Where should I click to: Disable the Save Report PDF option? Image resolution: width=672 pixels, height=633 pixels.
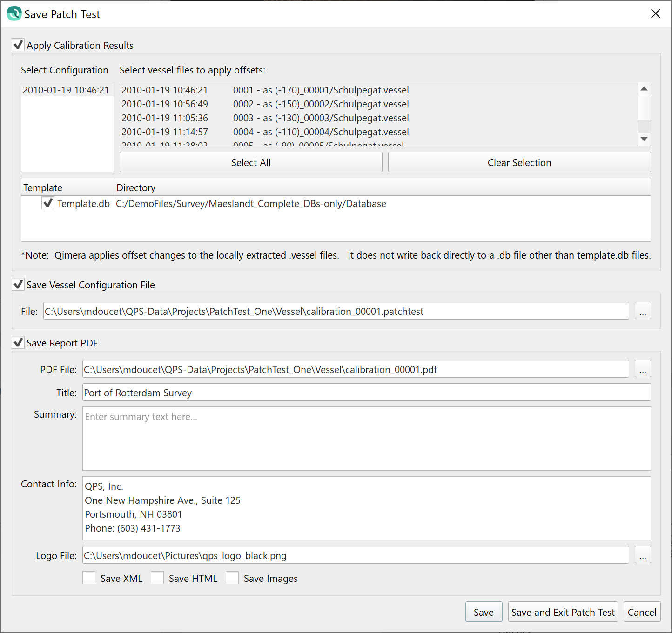coord(19,343)
